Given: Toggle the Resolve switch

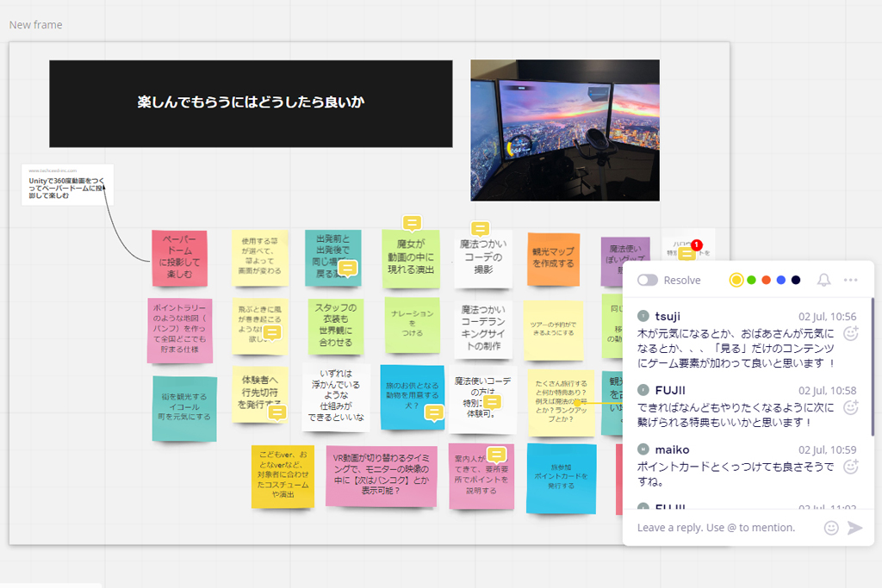Looking at the screenshot, I should 648,280.
